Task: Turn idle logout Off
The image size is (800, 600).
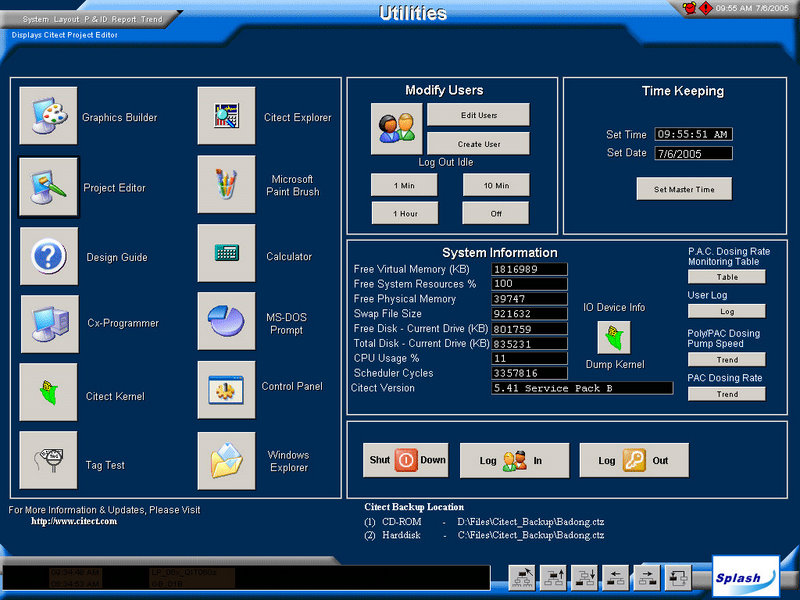Action: pos(495,213)
